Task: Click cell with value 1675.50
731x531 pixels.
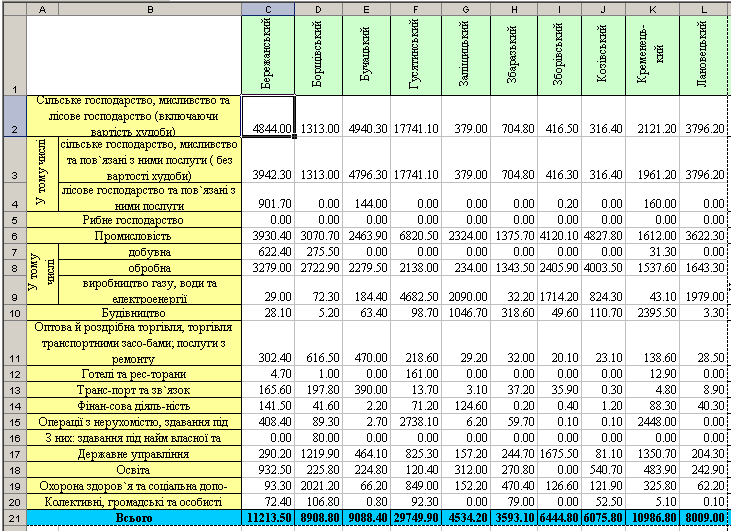Action: point(559,454)
